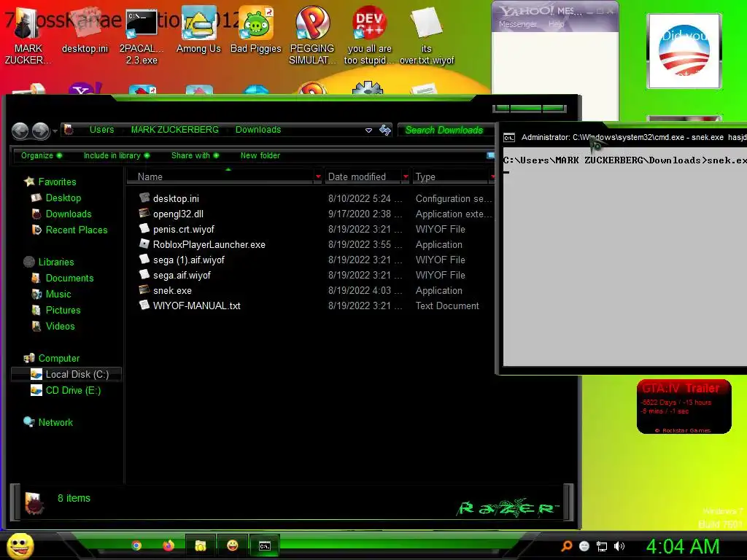This screenshot has height=560, width=747.
Task: Open the PEGGING SIMULAT... desktop icon
Action: click(x=312, y=36)
